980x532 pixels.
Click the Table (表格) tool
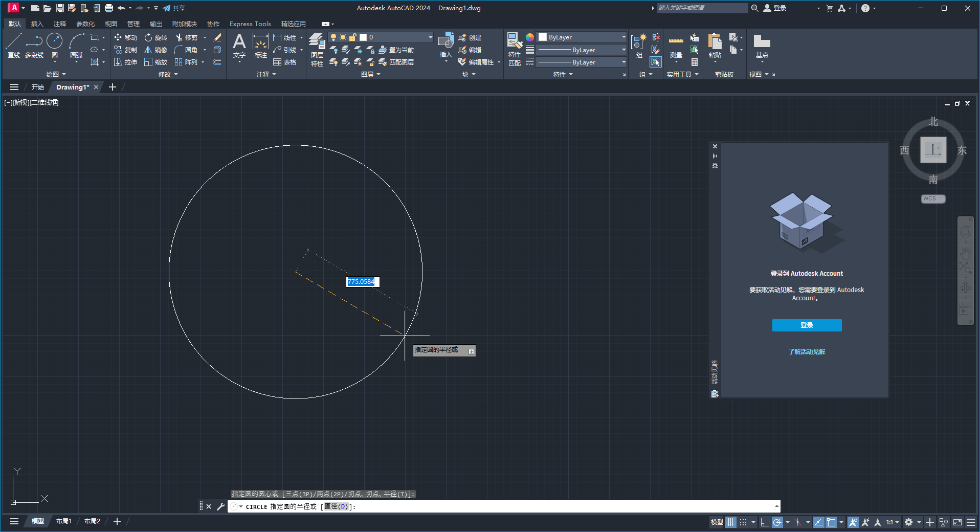285,62
